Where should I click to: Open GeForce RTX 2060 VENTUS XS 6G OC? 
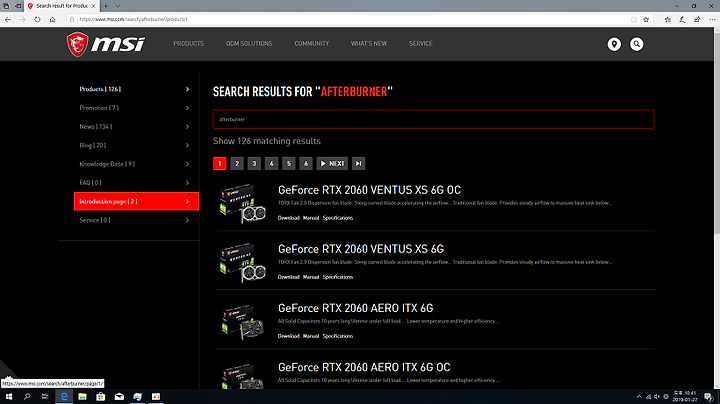click(369, 190)
